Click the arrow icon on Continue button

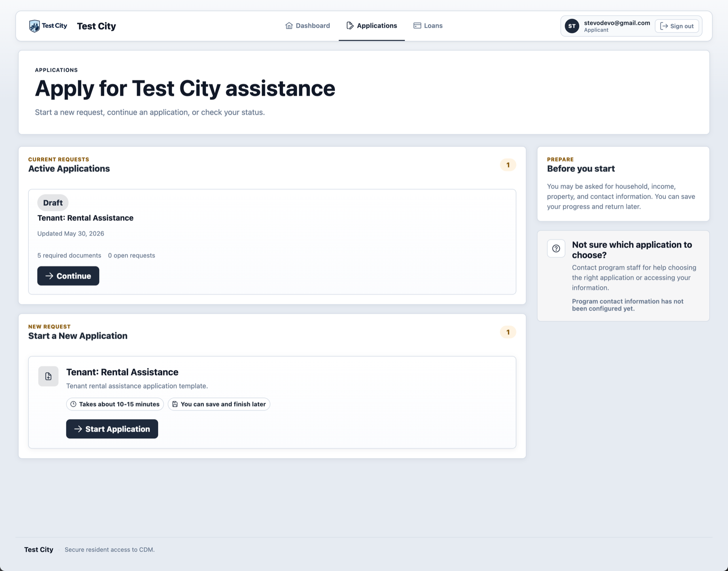click(49, 276)
